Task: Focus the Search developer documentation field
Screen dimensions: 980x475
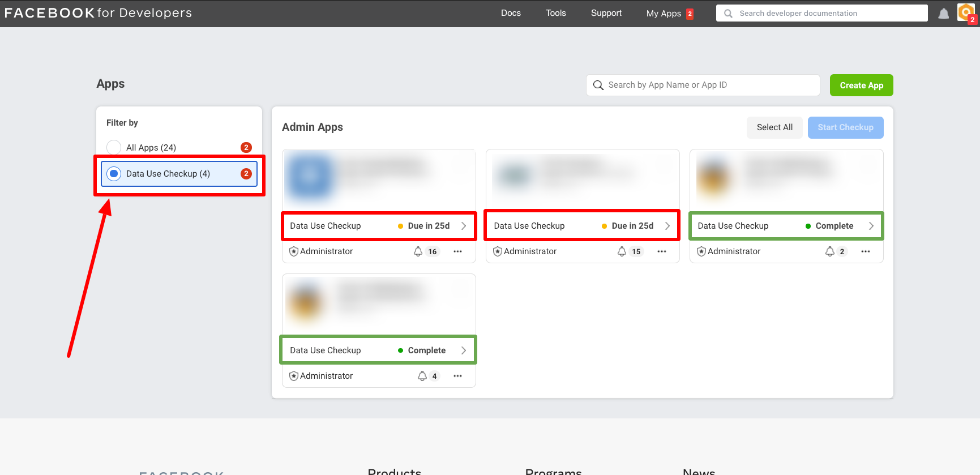Action: tap(822, 13)
